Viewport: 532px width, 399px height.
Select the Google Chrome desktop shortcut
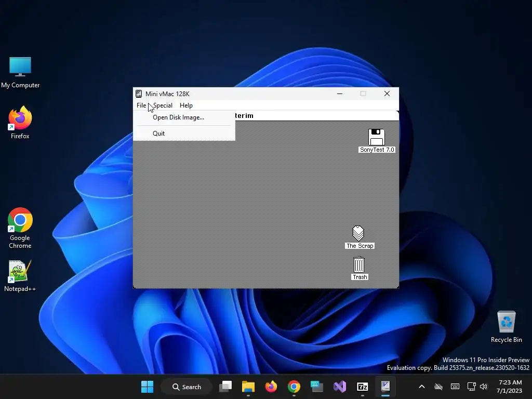tap(20, 228)
